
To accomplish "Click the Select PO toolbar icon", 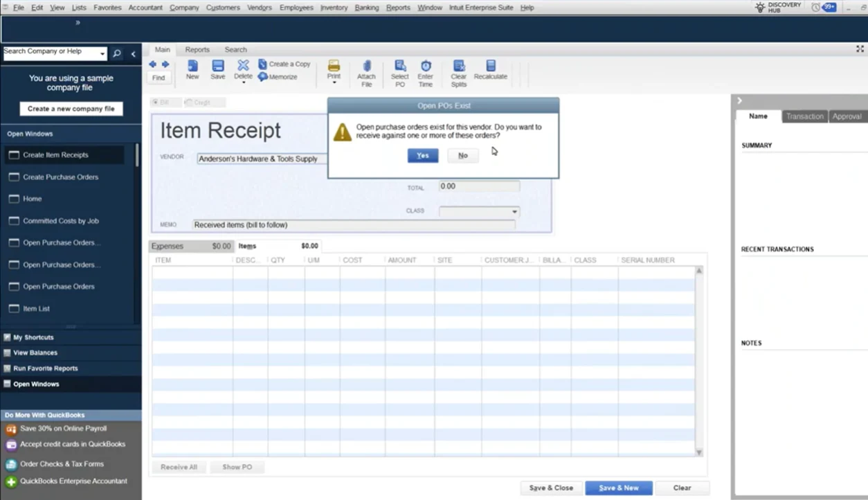I will [399, 66].
